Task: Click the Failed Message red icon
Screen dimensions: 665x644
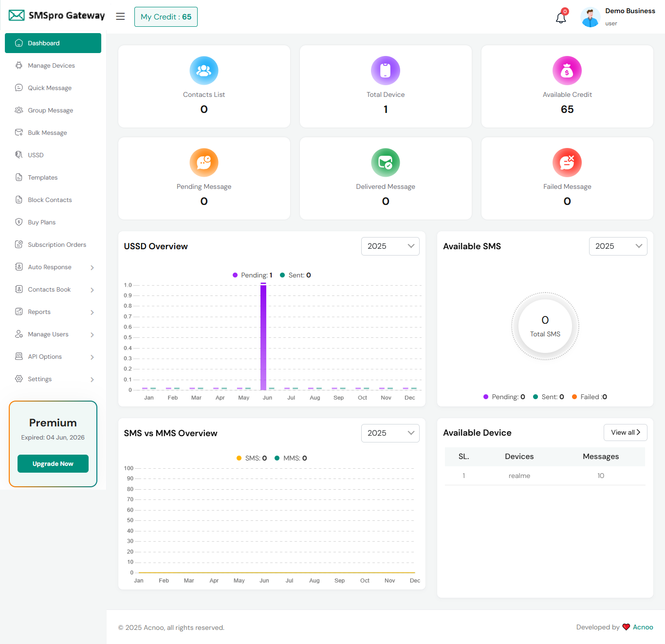Action: pyautogui.click(x=567, y=163)
